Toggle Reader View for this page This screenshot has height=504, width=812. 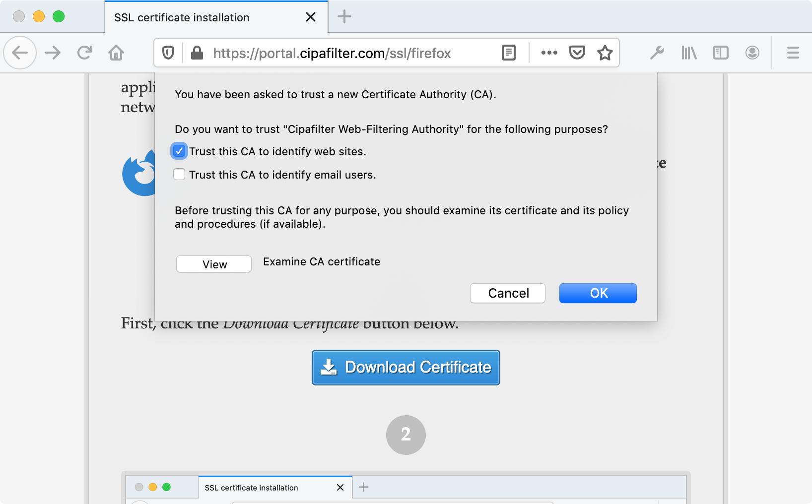coord(508,53)
